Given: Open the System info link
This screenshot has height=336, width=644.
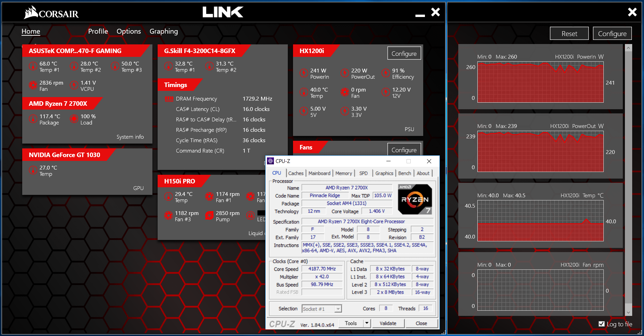Looking at the screenshot, I should point(130,137).
